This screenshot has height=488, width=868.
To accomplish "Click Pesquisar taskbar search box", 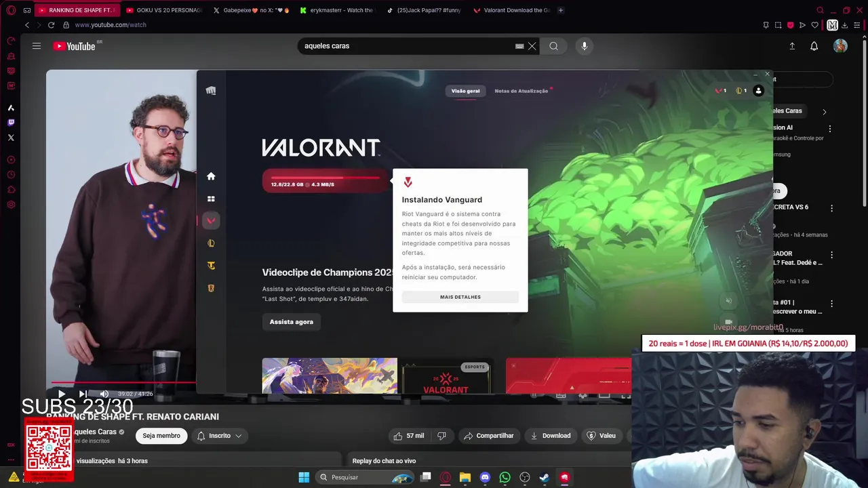I will coord(365,477).
